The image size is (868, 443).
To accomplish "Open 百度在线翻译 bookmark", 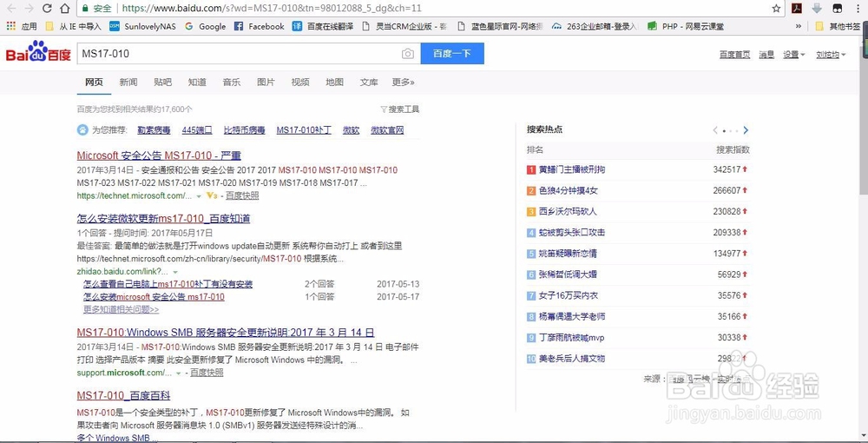I will [323, 26].
